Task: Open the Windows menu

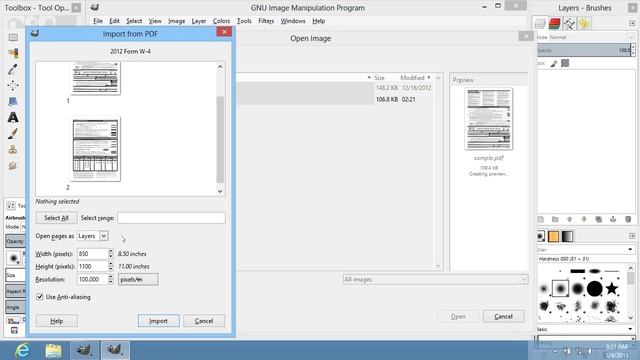Action: [293, 21]
